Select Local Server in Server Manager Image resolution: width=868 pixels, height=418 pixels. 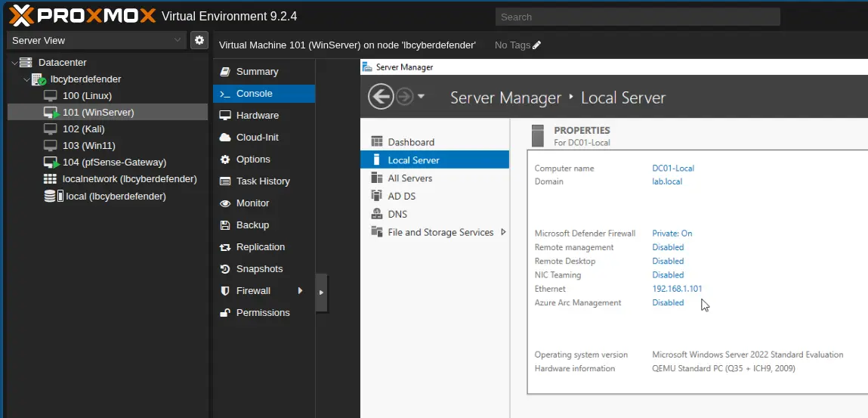pyautogui.click(x=434, y=160)
